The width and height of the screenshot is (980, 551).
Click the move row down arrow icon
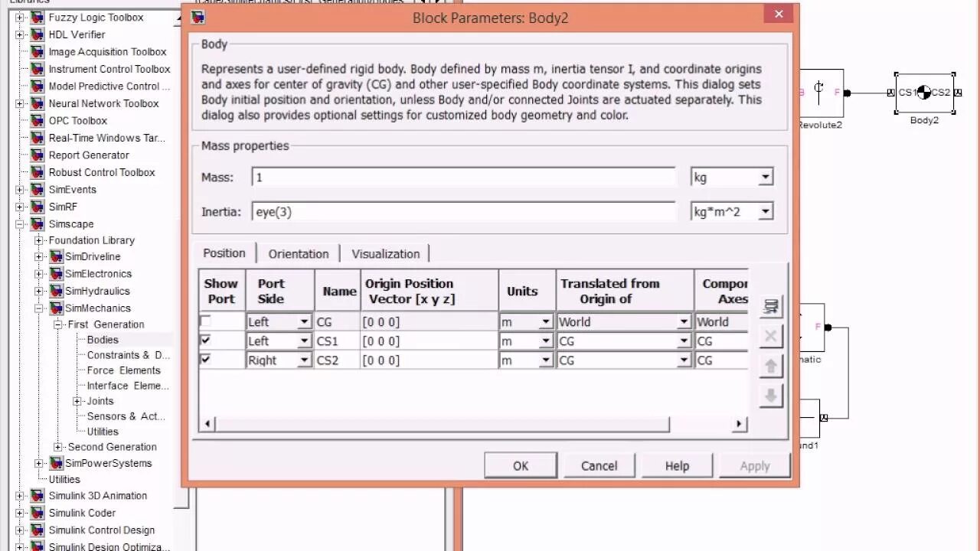[771, 396]
